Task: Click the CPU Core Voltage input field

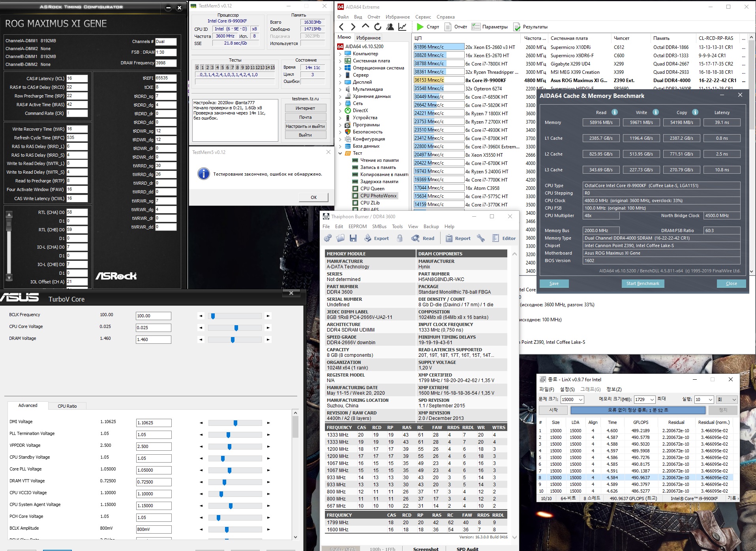Action: point(153,328)
